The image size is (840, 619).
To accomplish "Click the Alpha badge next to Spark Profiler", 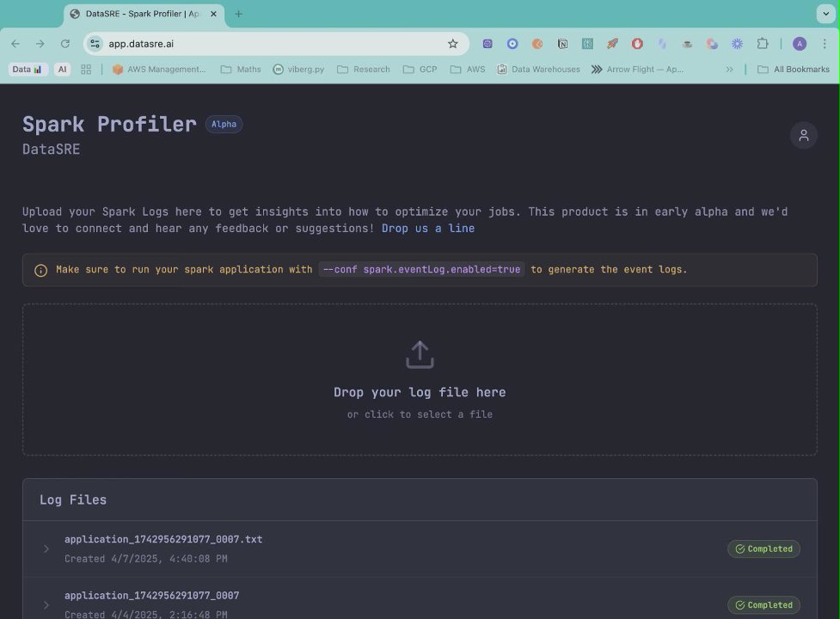I will (x=224, y=124).
